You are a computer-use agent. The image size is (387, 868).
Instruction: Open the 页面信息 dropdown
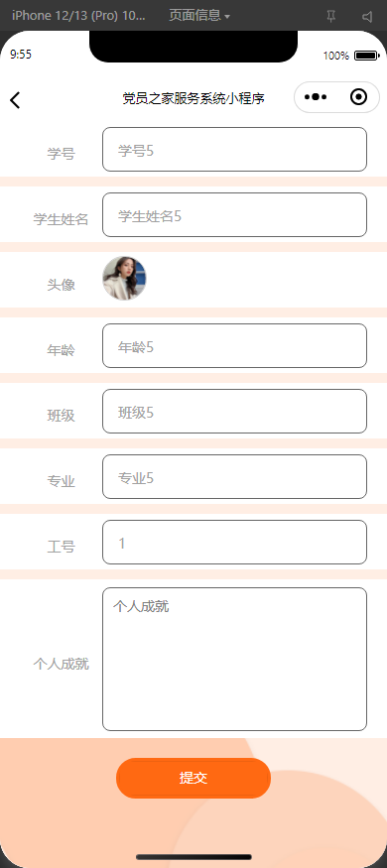coord(199,16)
